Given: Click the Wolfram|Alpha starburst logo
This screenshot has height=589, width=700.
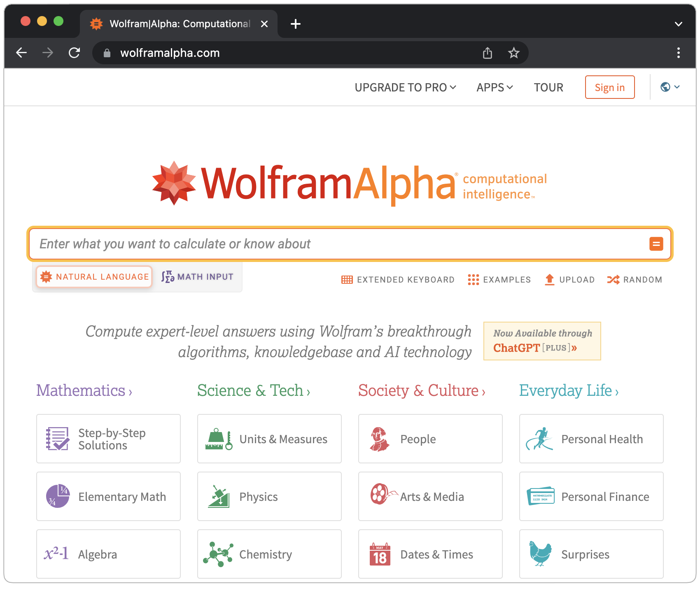Looking at the screenshot, I should click(x=174, y=183).
